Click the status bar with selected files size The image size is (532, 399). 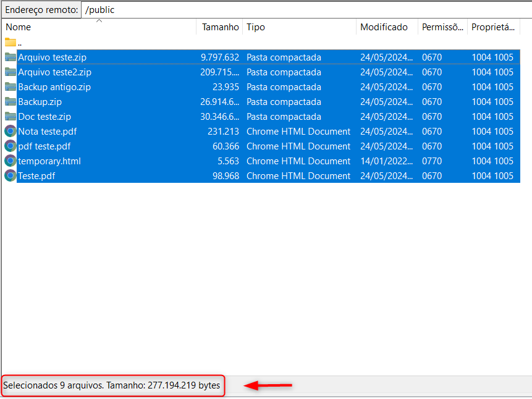click(112, 385)
